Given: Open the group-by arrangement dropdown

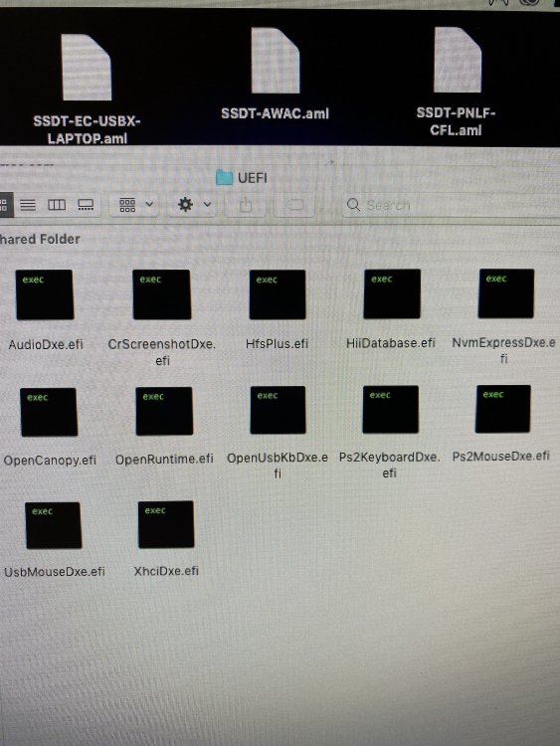Looking at the screenshot, I should (x=135, y=205).
